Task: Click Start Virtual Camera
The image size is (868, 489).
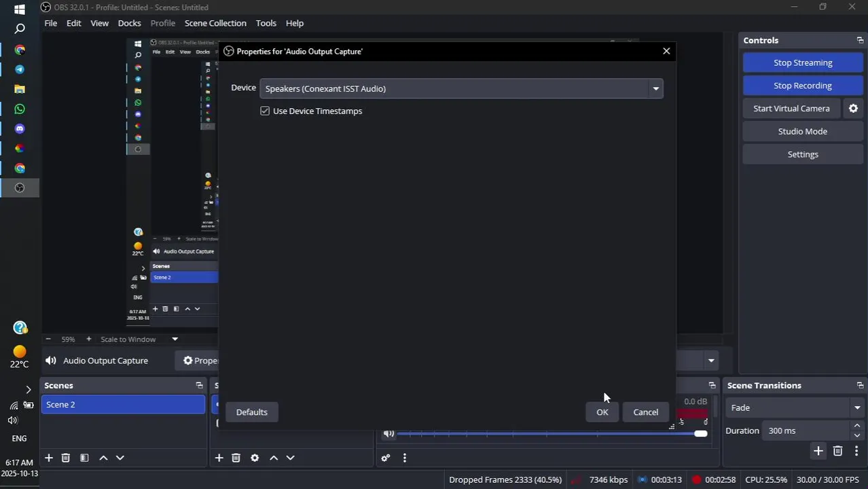Action: (x=791, y=109)
